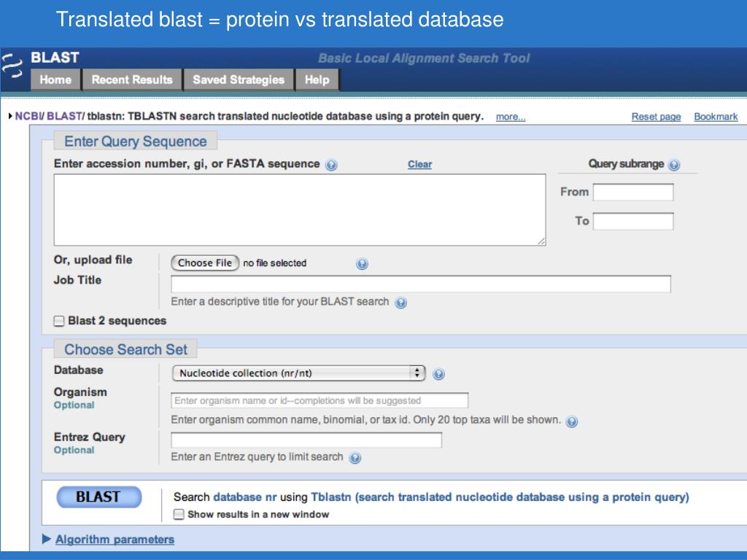The width and height of the screenshot is (747, 560).
Task: Focus the query sequence text area
Action: (300, 210)
